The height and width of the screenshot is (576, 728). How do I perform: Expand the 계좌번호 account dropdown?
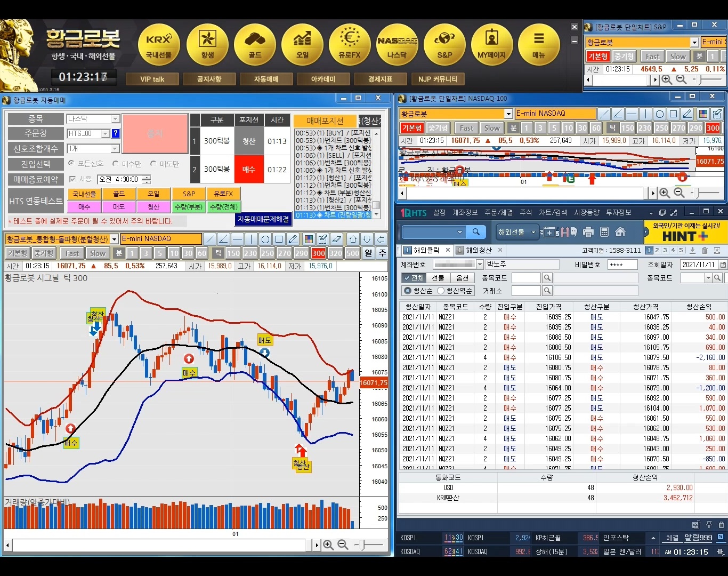click(480, 265)
